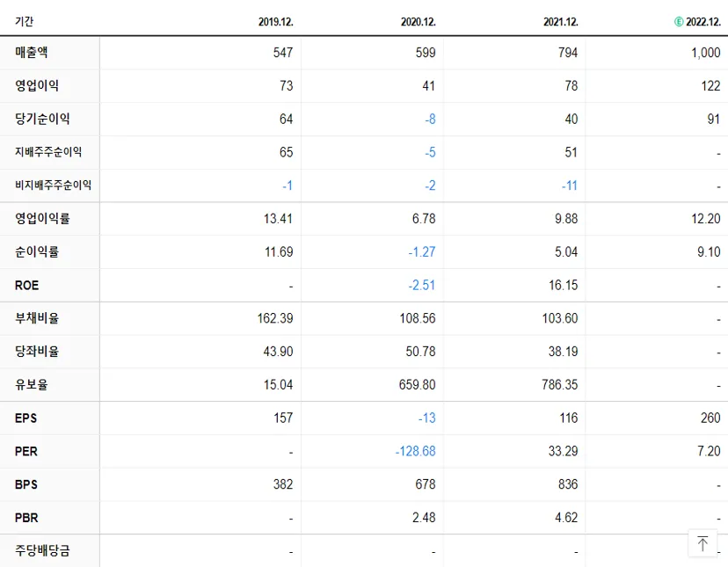Image resolution: width=728 pixels, height=567 pixels.
Task: Click the 16.15 ROE value
Action: tap(564, 285)
